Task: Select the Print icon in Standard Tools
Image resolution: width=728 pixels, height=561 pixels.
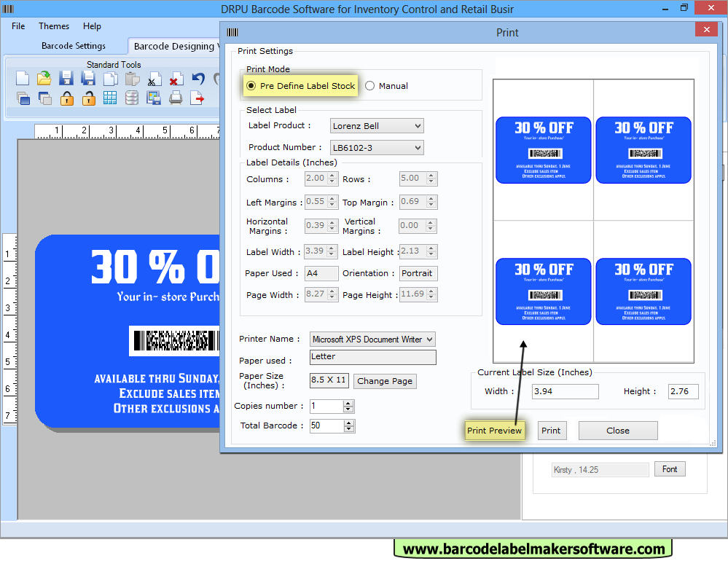Action: [176, 98]
